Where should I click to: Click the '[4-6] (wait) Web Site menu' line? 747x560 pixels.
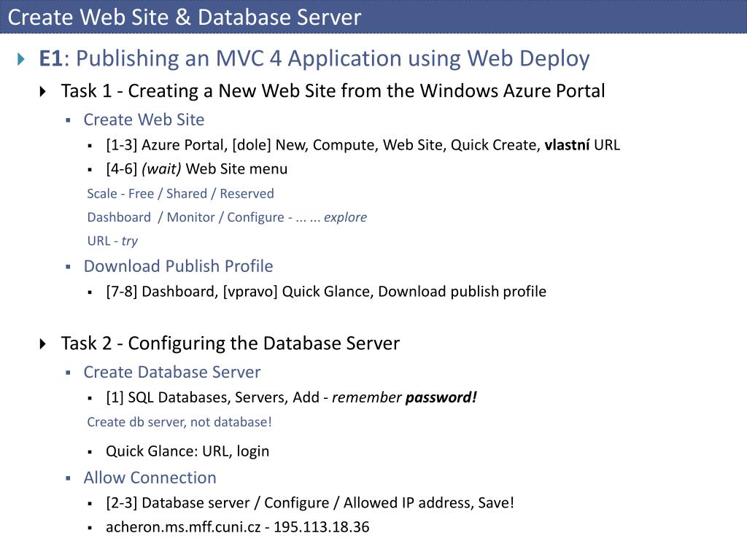[x=197, y=169]
